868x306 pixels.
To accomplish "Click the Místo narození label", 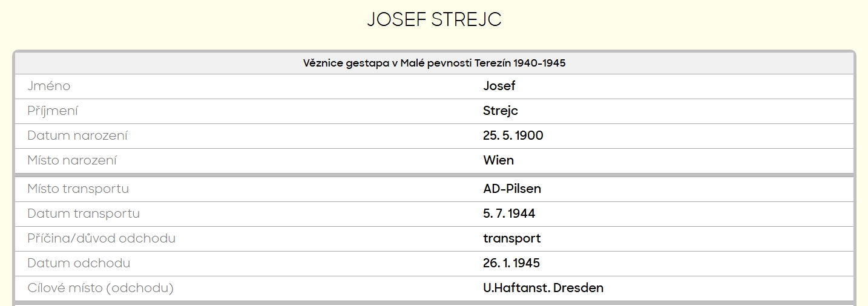I will [x=72, y=160].
